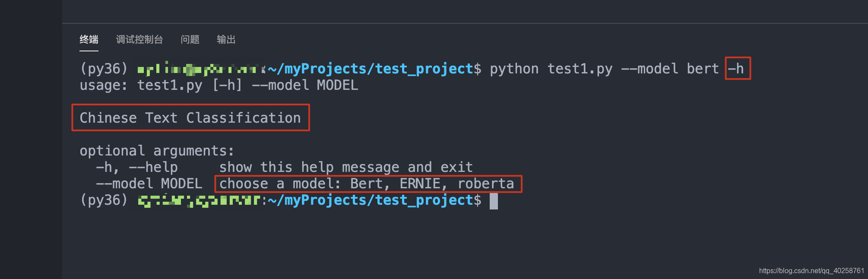Select the boxed choose a model description
Image resolution: width=868 pixels, height=279 pixels.
click(368, 183)
